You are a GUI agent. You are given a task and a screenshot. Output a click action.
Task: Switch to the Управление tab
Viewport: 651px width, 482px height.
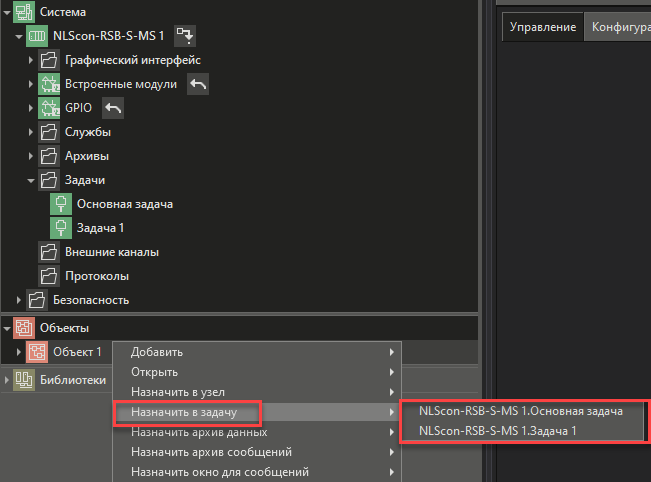pos(543,27)
